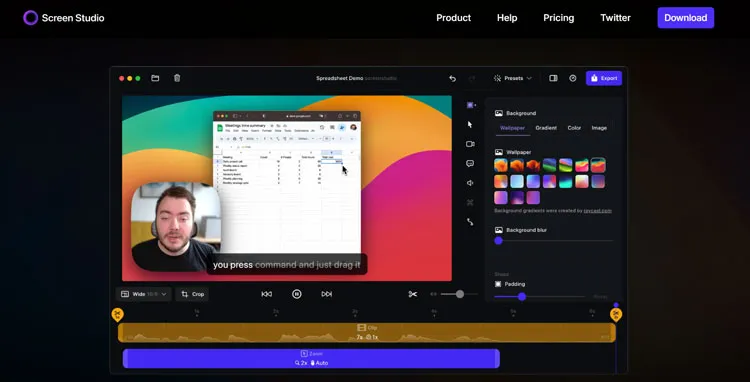750x382 pixels.
Task: Click the Spreadsheet Demo project title
Action: click(x=340, y=78)
